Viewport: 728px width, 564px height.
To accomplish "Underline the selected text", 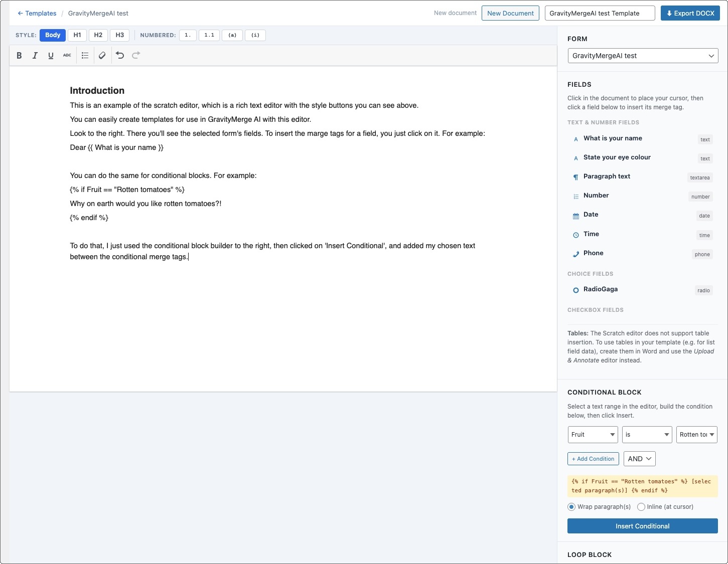I will click(51, 56).
